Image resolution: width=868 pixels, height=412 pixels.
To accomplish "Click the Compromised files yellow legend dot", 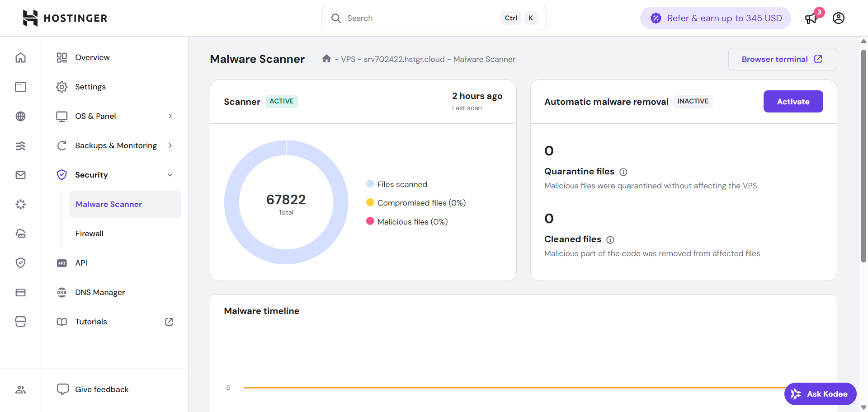I will pyautogui.click(x=370, y=202).
